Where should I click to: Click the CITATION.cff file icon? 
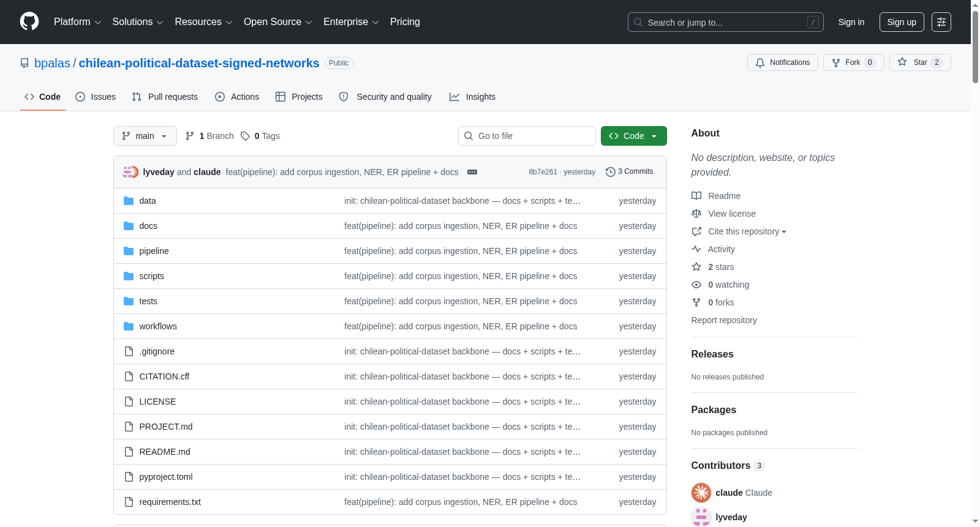(129, 376)
